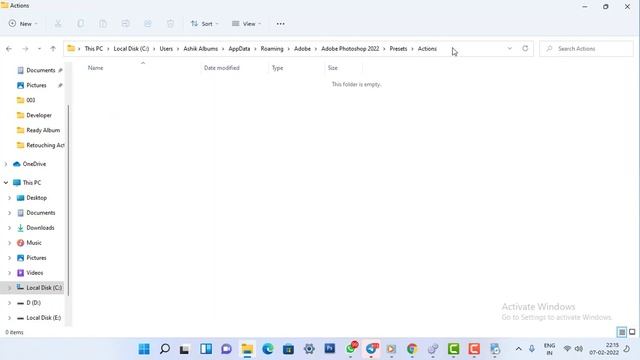Open Chat on taskbar
The width and height of the screenshot is (640, 360).
click(226, 349)
